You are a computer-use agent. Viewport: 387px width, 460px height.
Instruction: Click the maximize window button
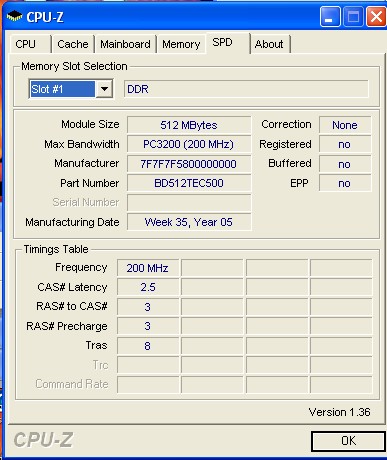pos(353,16)
